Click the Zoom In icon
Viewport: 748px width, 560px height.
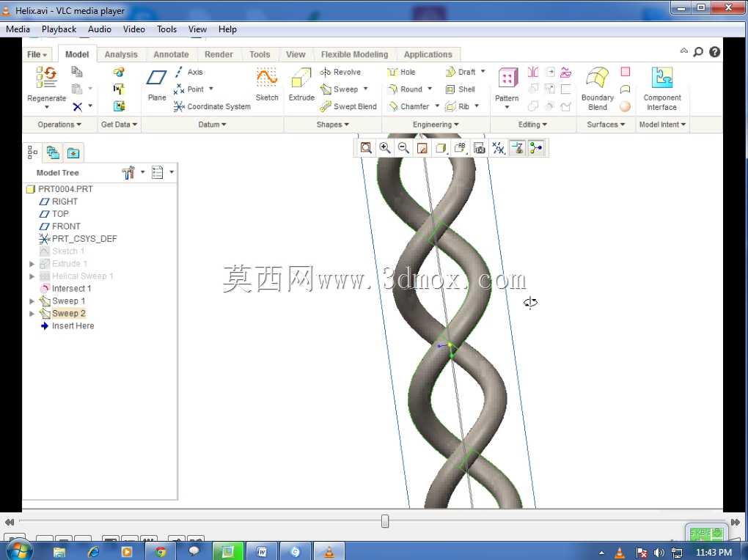[384, 148]
